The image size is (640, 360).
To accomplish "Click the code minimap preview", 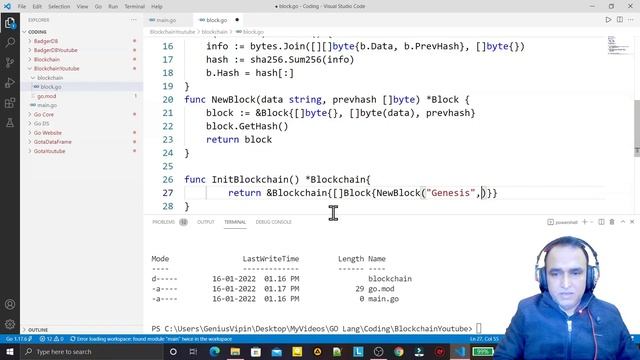I will tap(618, 45).
